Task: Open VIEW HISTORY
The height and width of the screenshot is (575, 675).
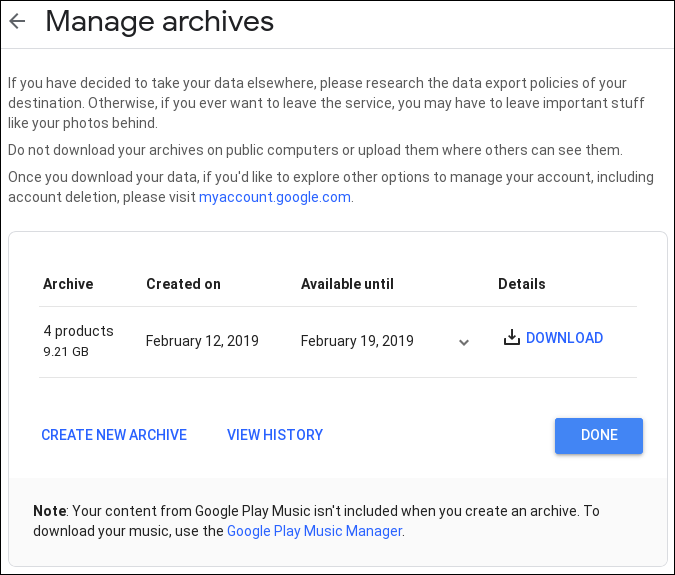Action: (275, 435)
